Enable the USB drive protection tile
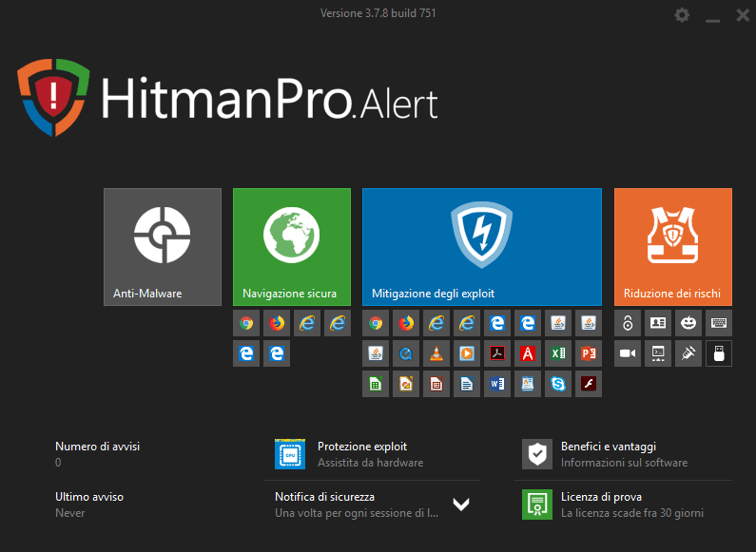 pyautogui.click(x=719, y=353)
